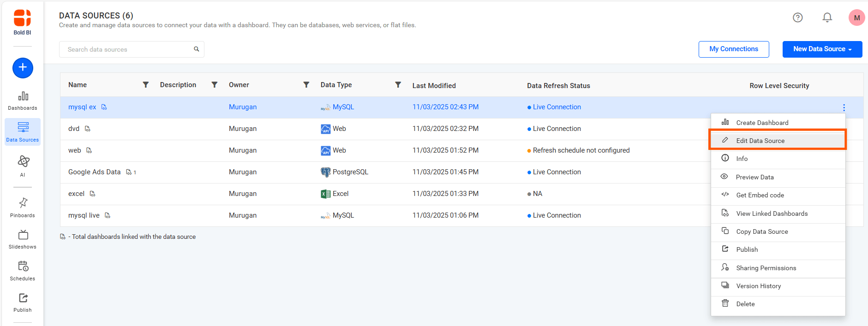Filter the Owner column
Viewport: 868px width, 326px height.
306,85
